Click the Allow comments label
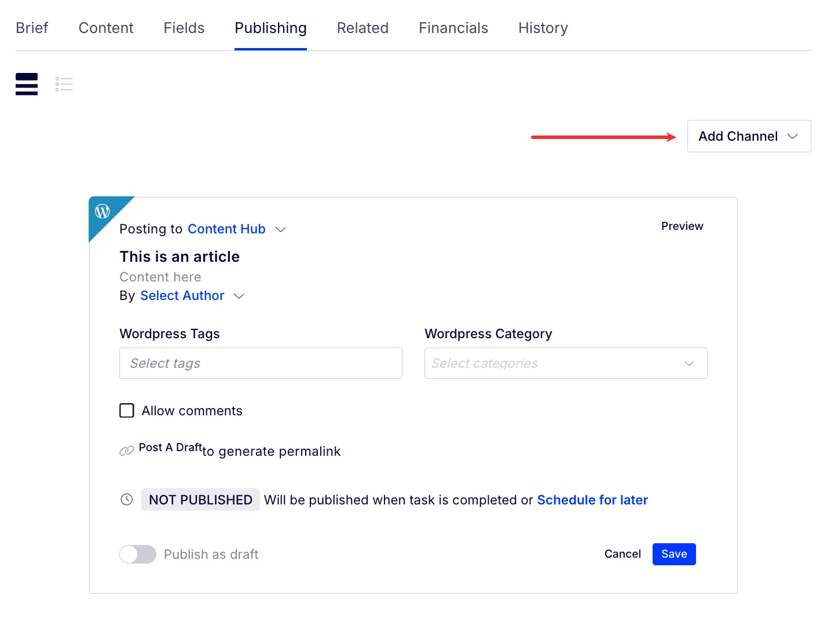 pos(192,411)
